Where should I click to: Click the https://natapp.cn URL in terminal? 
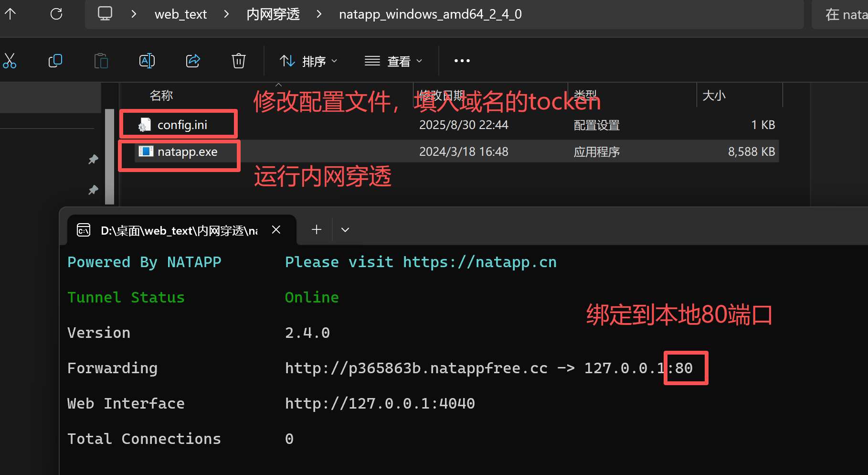click(x=480, y=262)
